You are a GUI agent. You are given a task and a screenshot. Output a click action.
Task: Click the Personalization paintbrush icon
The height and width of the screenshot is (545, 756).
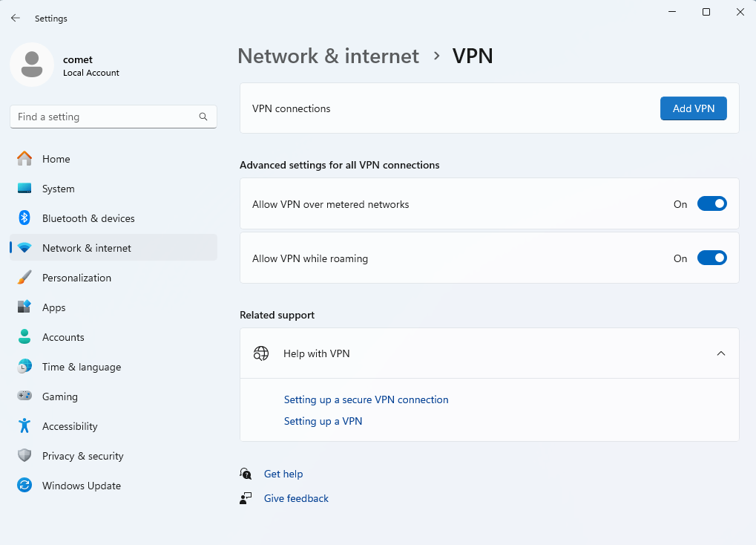[24, 278]
